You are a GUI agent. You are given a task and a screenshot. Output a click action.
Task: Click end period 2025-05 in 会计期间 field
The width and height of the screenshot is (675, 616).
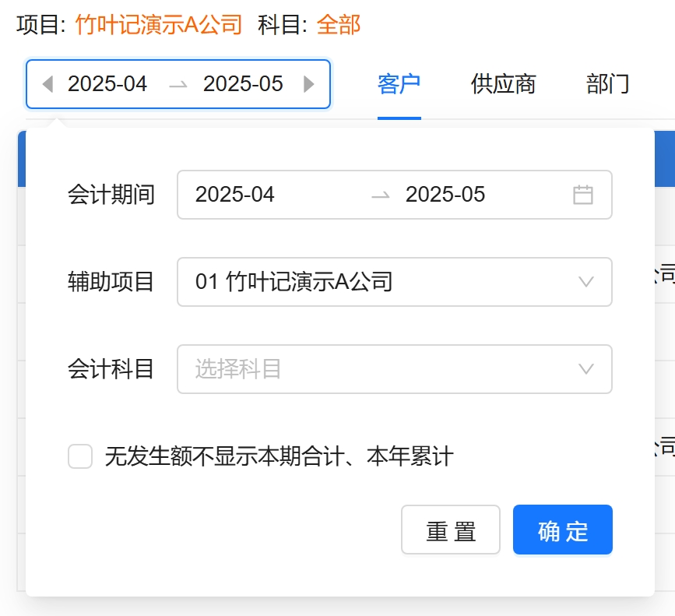click(445, 195)
